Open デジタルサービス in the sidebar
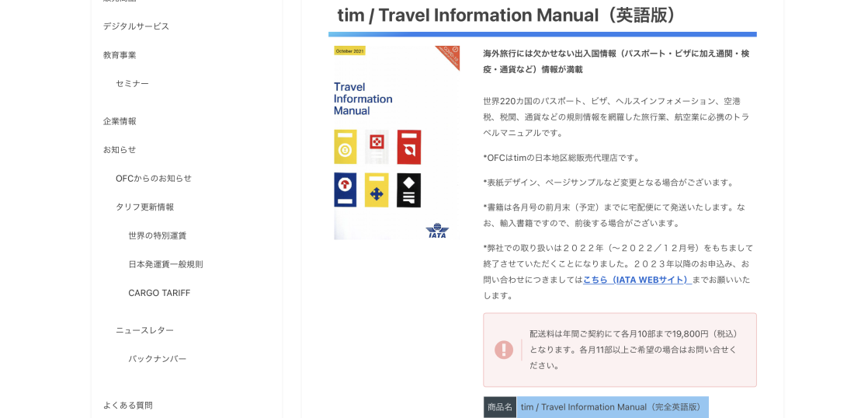This screenshot has height=418, width=868. coord(136,26)
